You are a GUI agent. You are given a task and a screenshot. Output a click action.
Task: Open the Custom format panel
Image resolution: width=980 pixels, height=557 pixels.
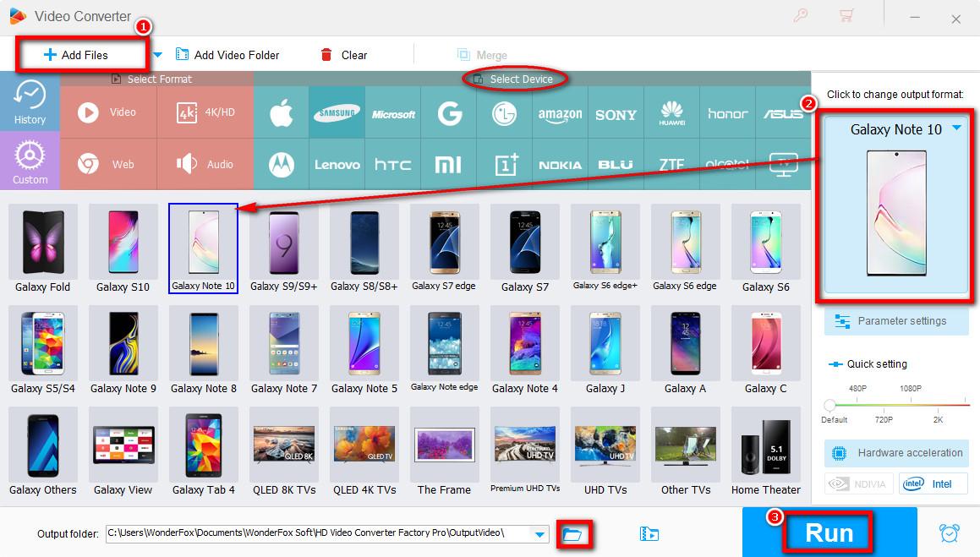tap(30, 161)
